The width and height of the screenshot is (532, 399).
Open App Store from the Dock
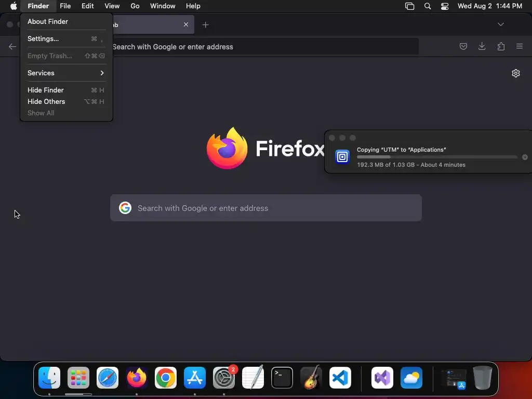[x=195, y=378]
